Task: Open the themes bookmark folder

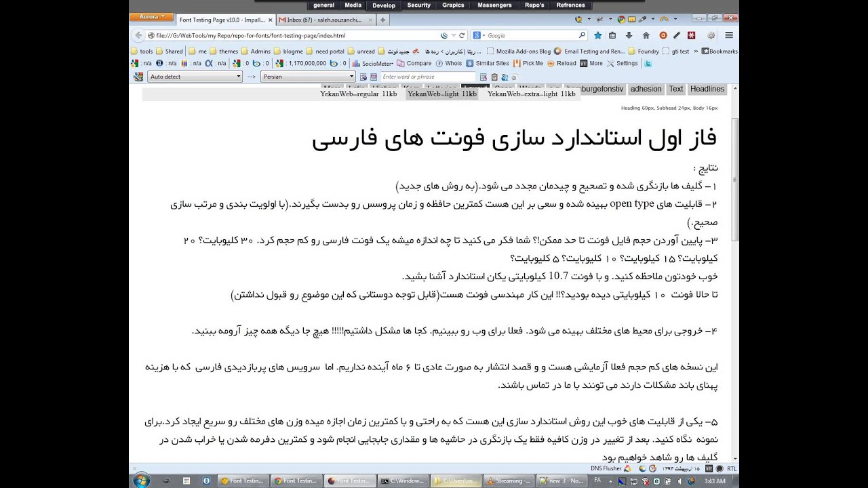Action: (224, 52)
